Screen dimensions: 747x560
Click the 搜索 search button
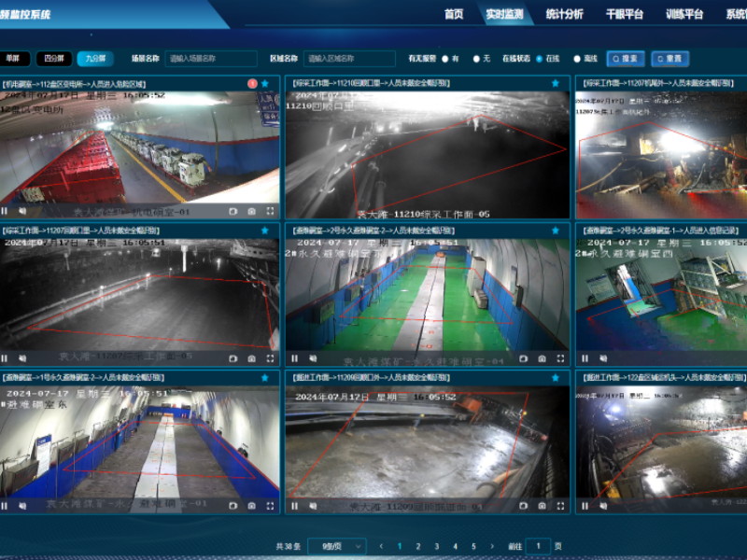[x=626, y=58]
